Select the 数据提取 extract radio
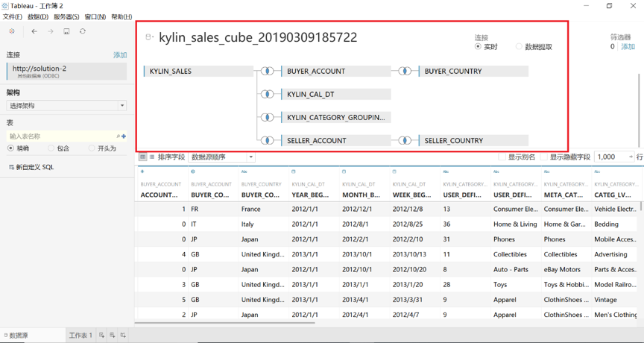 pos(519,47)
